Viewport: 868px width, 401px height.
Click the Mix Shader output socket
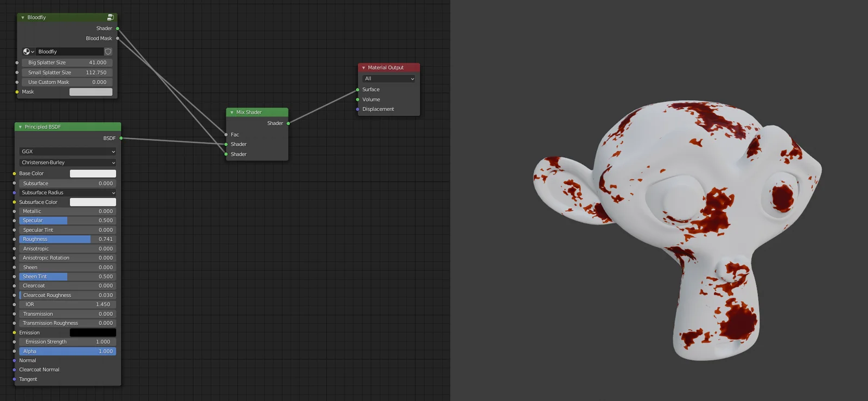288,124
